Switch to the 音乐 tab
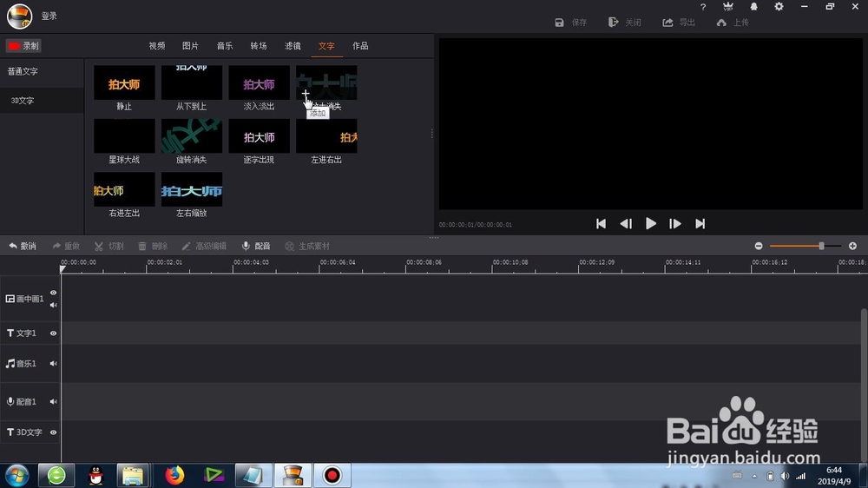Image resolution: width=868 pixels, height=488 pixels. tap(225, 46)
